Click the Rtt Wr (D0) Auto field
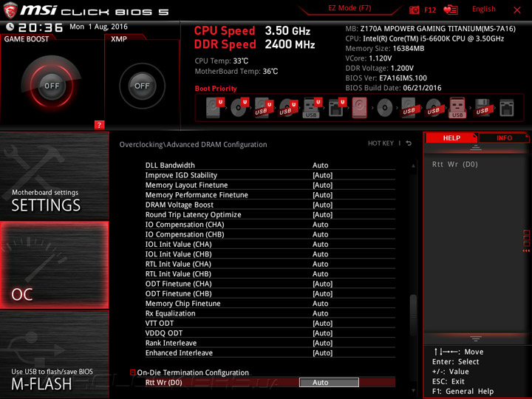Screen dimensions: 532x399 [329, 383]
